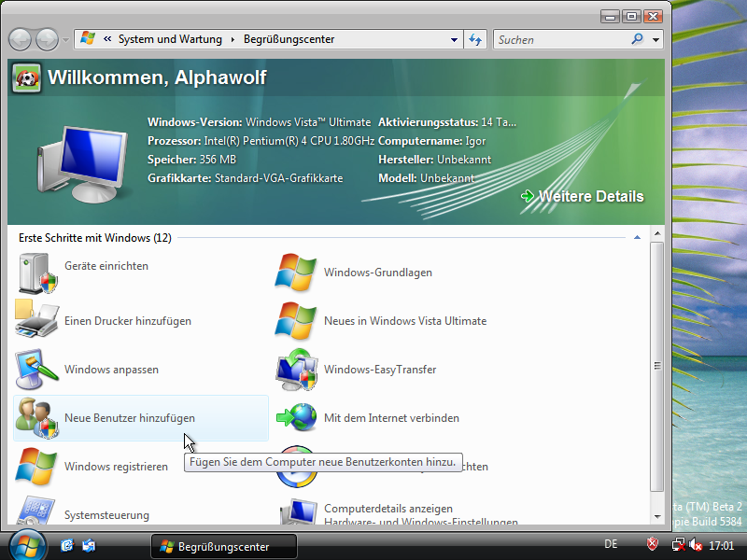Open the address bar history dropdown

[455, 39]
